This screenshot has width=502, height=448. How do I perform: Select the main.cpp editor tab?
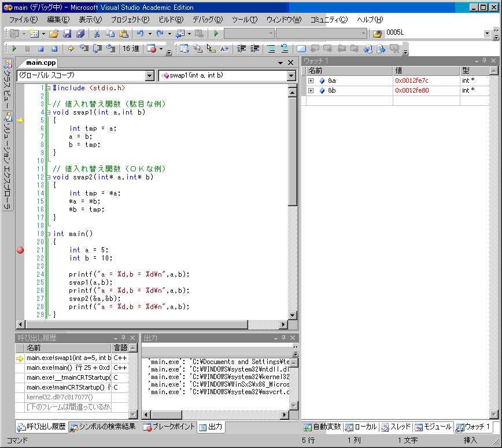(40, 63)
